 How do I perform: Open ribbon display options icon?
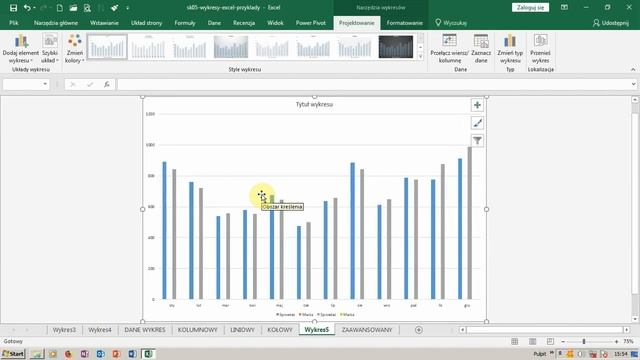pos(564,8)
